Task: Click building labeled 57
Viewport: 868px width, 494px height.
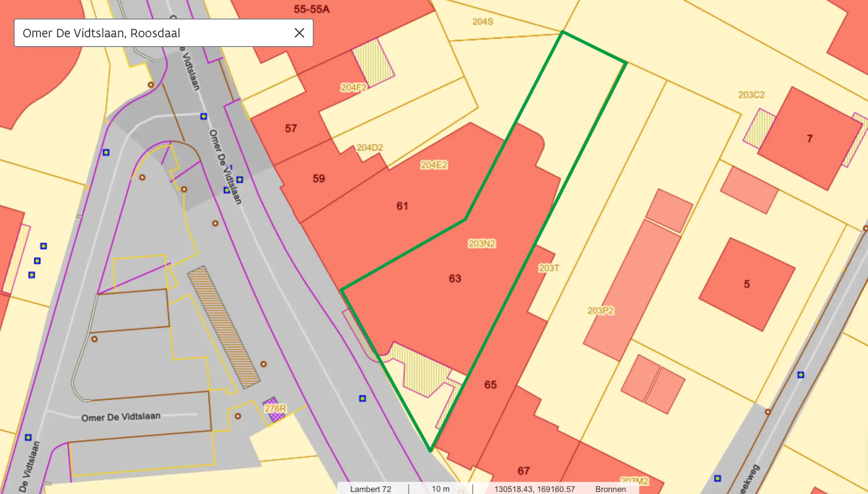Action: coord(290,128)
